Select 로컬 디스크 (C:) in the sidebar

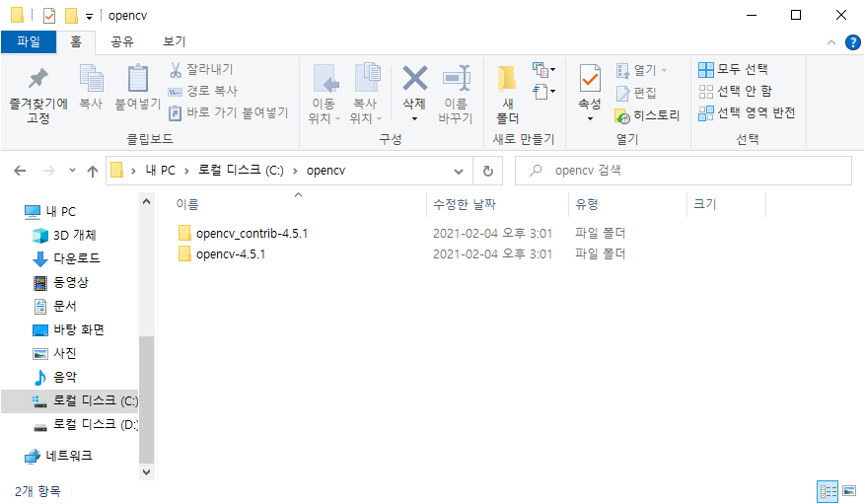pos(69,400)
